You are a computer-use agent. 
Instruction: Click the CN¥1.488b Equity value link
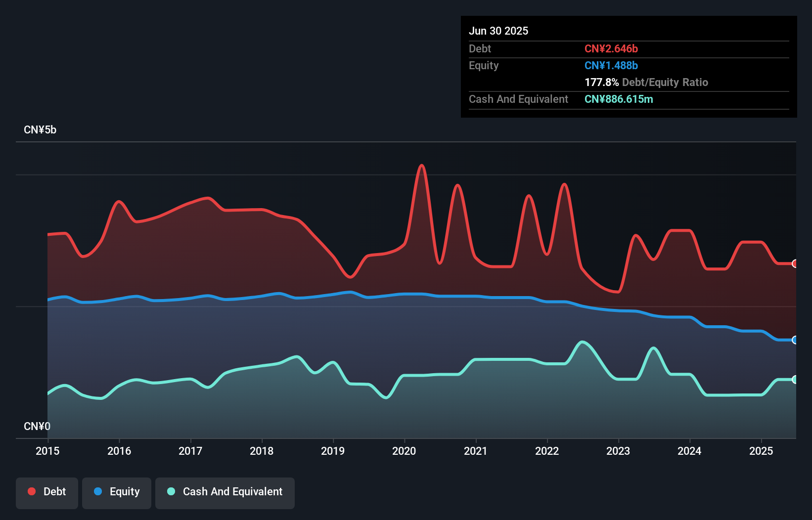pos(611,65)
